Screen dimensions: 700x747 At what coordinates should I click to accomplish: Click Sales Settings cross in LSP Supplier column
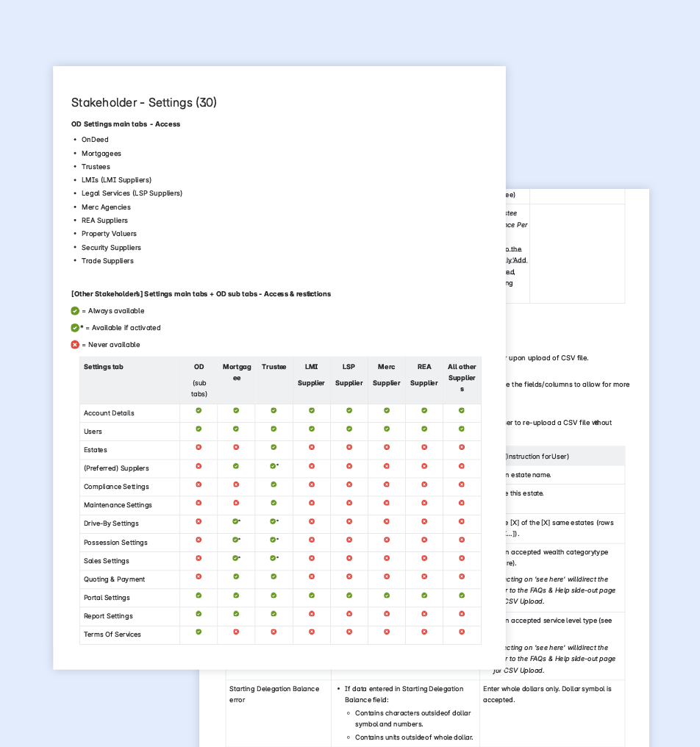(x=349, y=558)
